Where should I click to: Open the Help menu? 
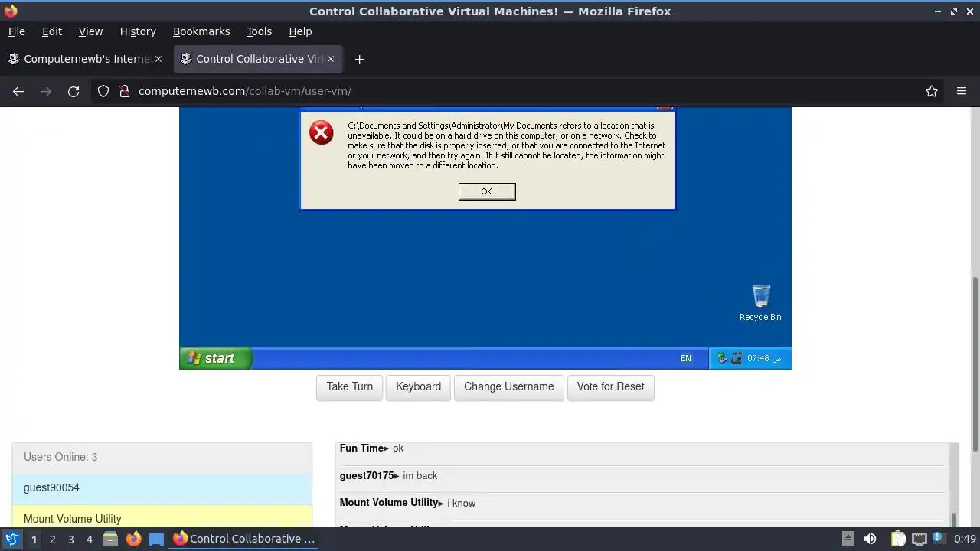(300, 31)
